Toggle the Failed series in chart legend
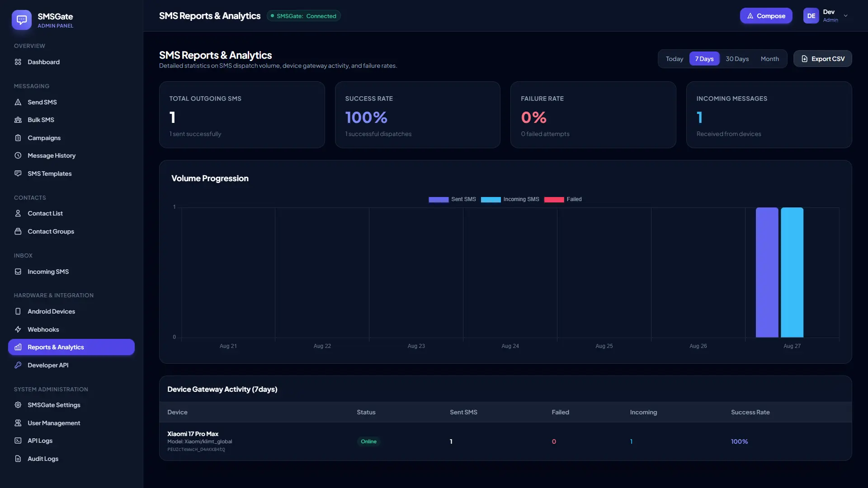 tap(563, 199)
